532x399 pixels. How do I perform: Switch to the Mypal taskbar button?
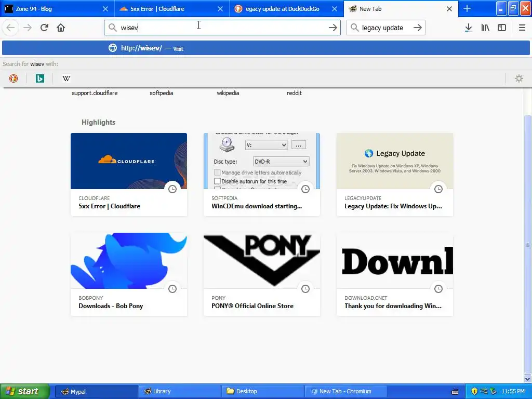coord(96,391)
